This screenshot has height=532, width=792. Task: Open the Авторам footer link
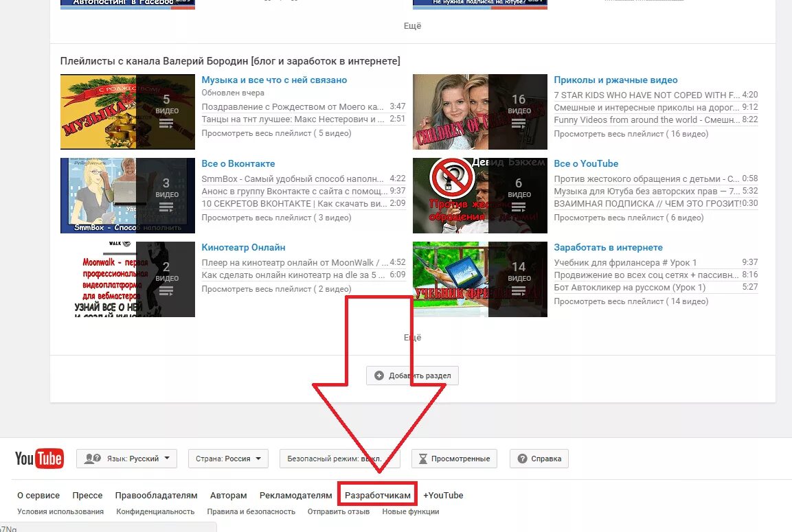(x=228, y=495)
